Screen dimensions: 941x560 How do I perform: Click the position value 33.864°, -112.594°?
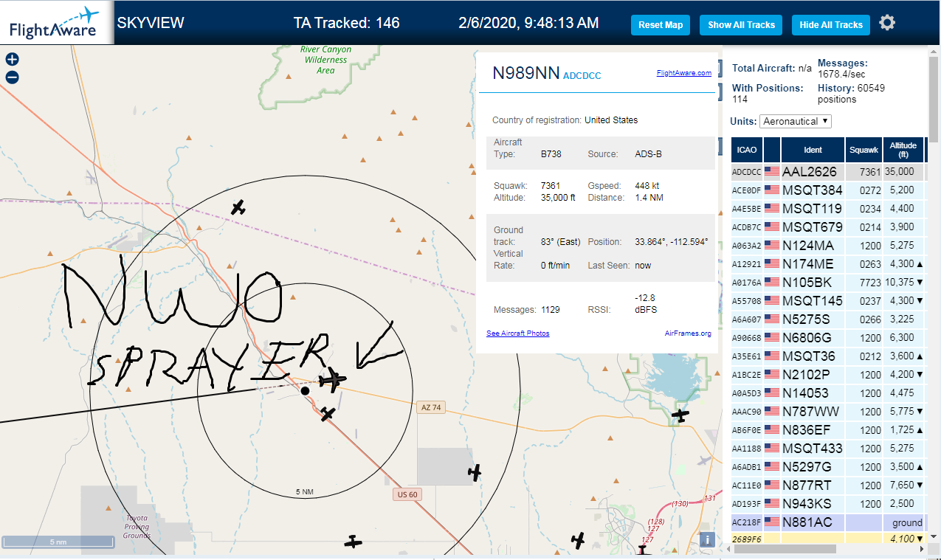(671, 241)
